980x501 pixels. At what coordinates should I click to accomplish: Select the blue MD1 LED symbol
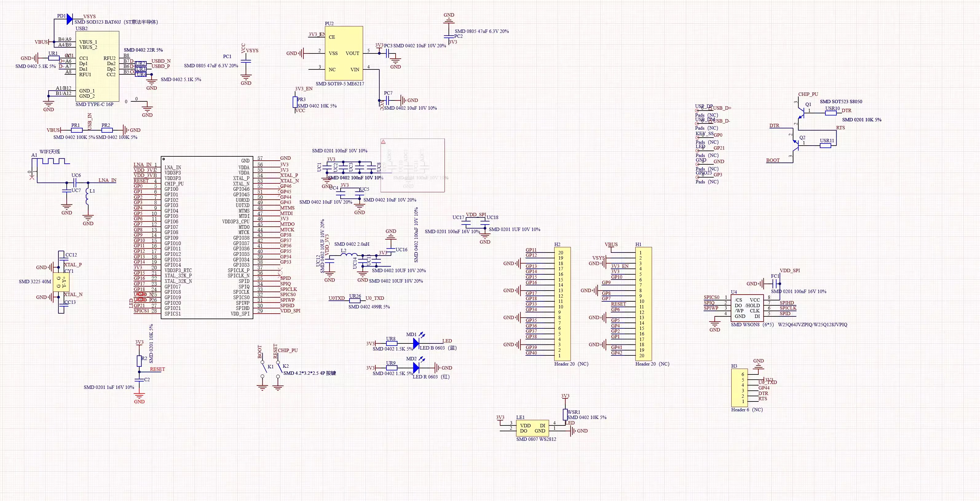(416, 343)
